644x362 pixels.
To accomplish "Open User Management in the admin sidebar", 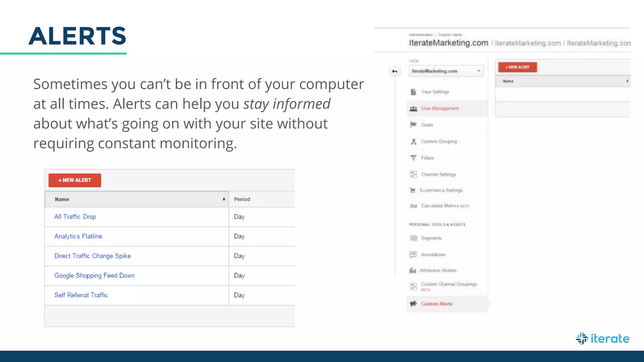I will pos(440,108).
